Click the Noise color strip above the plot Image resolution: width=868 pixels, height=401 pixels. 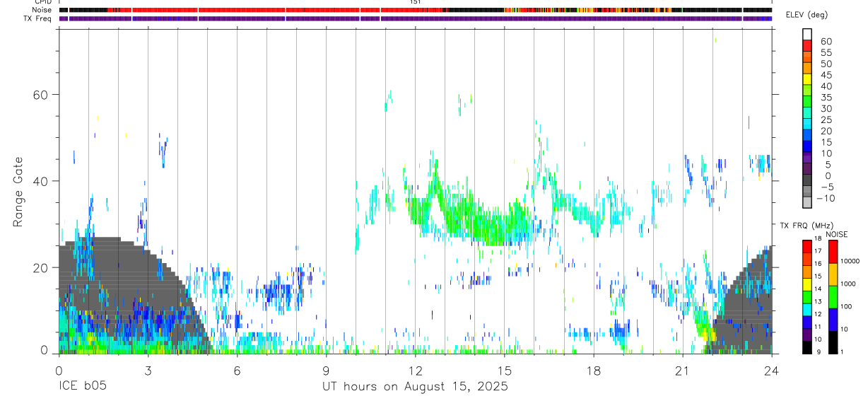(x=415, y=10)
